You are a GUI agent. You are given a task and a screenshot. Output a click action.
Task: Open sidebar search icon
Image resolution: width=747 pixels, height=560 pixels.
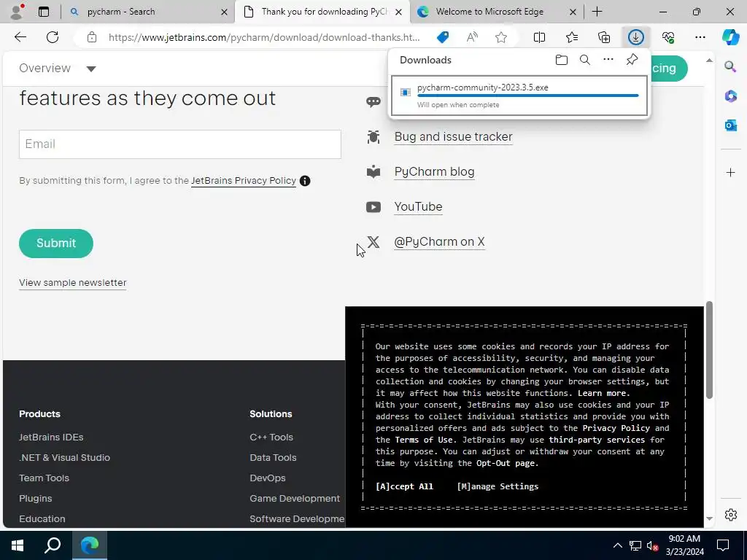click(x=730, y=66)
